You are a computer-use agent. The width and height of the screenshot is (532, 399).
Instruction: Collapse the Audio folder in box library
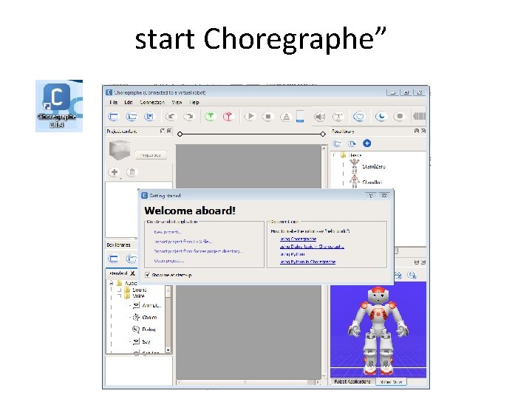(111, 283)
